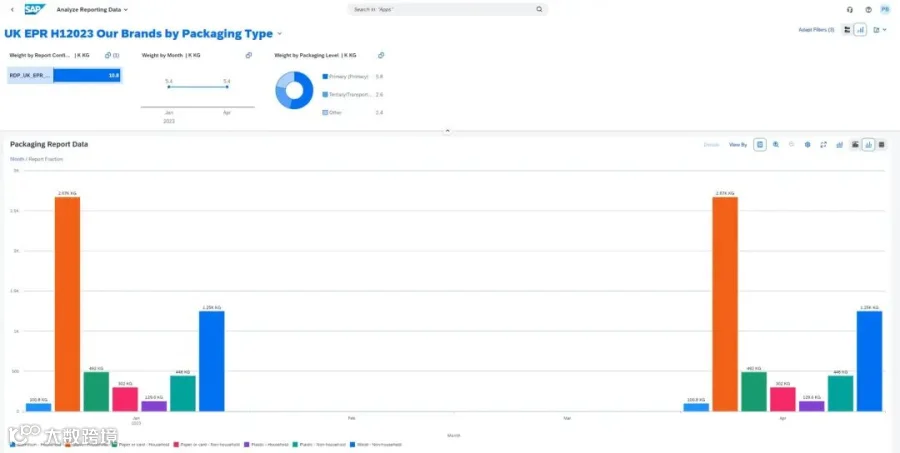
Task: Select January blue 1.25K KG bar
Action: (x=212, y=361)
